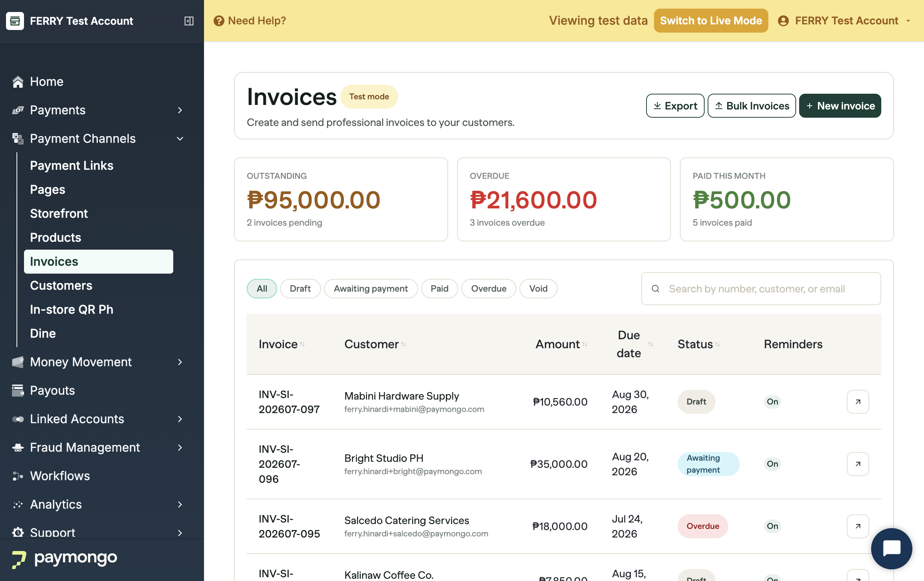Navigate to Products
The width and height of the screenshot is (924, 581).
(55, 238)
